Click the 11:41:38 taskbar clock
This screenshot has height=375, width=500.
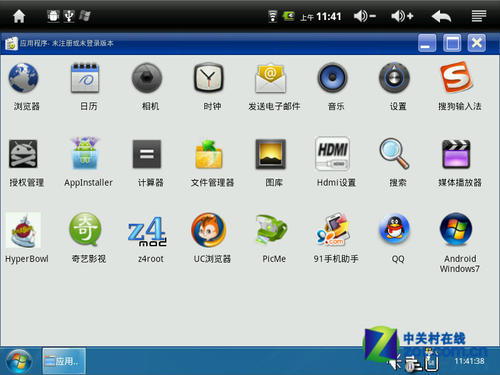(x=469, y=361)
